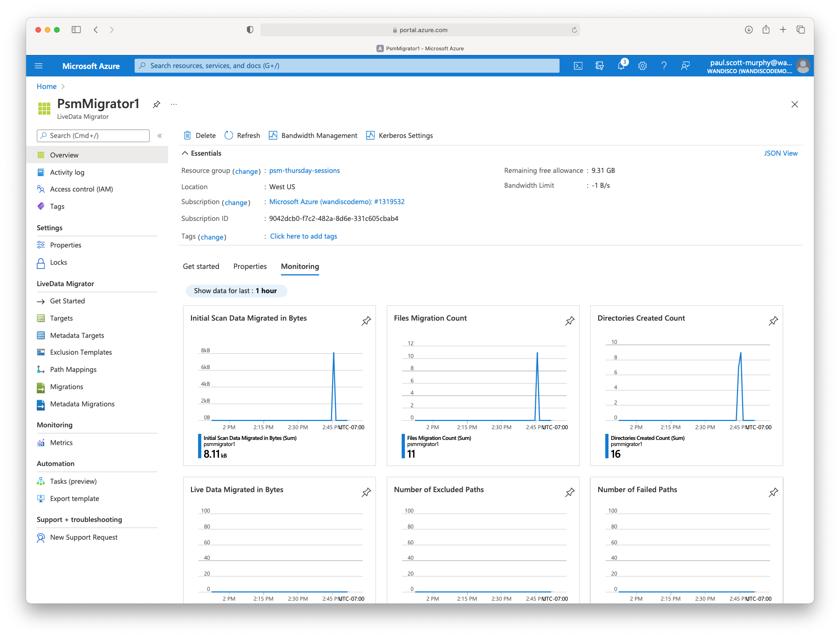Open the notifications bell icon
The width and height of the screenshot is (840, 638).
click(x=621, y=66)
